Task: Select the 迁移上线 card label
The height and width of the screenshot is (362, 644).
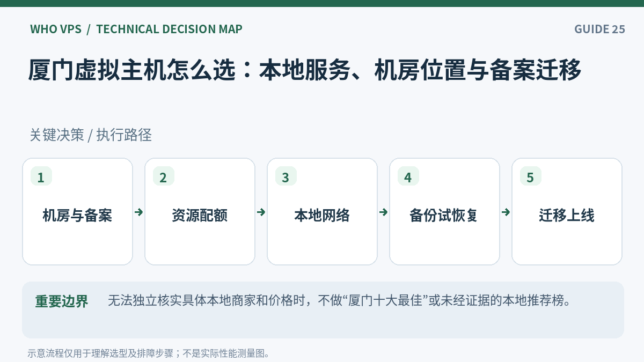Action: tap(567, 216)
